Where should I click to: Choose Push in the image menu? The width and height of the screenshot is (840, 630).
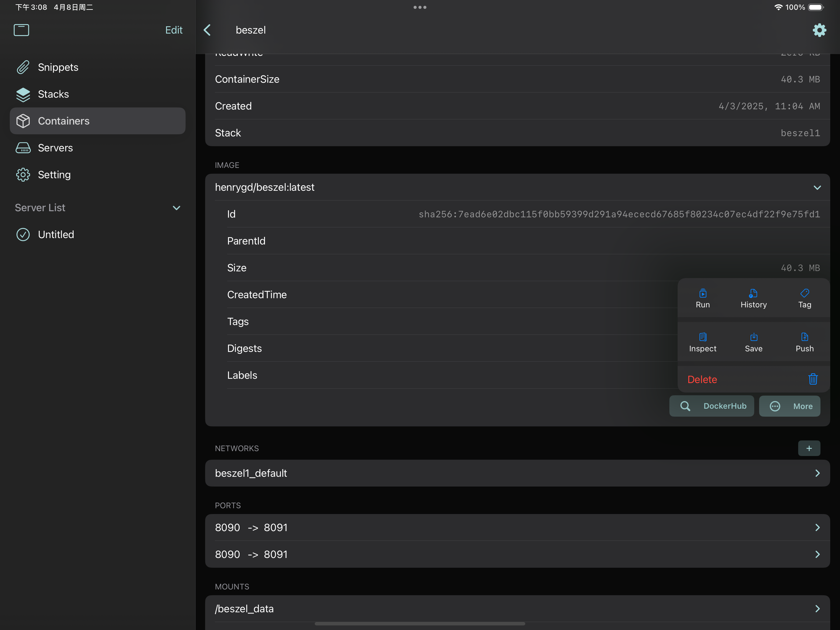(x=804, y=342)
